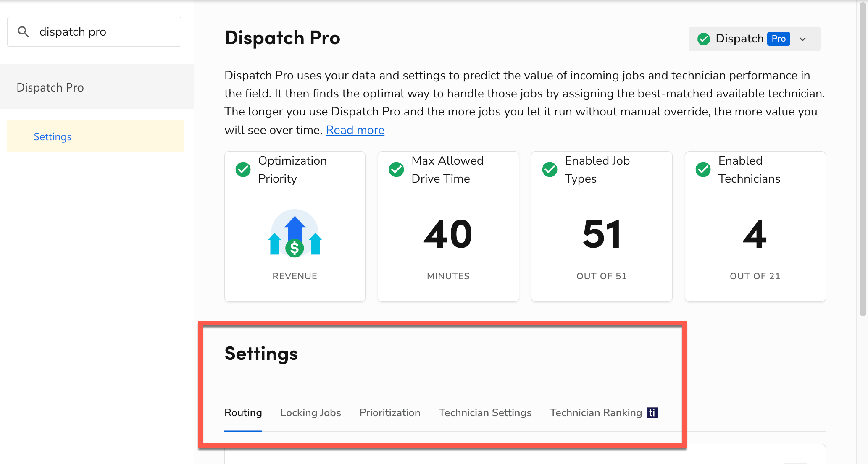The height and width of the screenshot is (464, 868).
Task: Open the Technician Ranking tab
Action: coord(596,413)
